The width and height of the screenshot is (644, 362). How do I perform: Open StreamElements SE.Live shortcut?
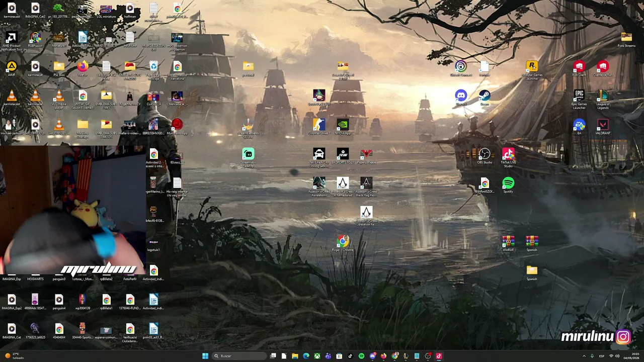point(248,128)
